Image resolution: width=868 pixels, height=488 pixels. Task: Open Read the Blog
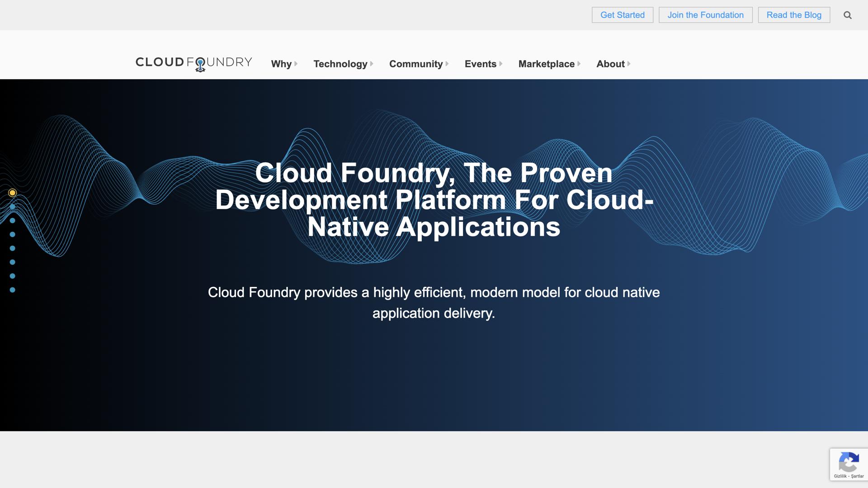[793, 15]
